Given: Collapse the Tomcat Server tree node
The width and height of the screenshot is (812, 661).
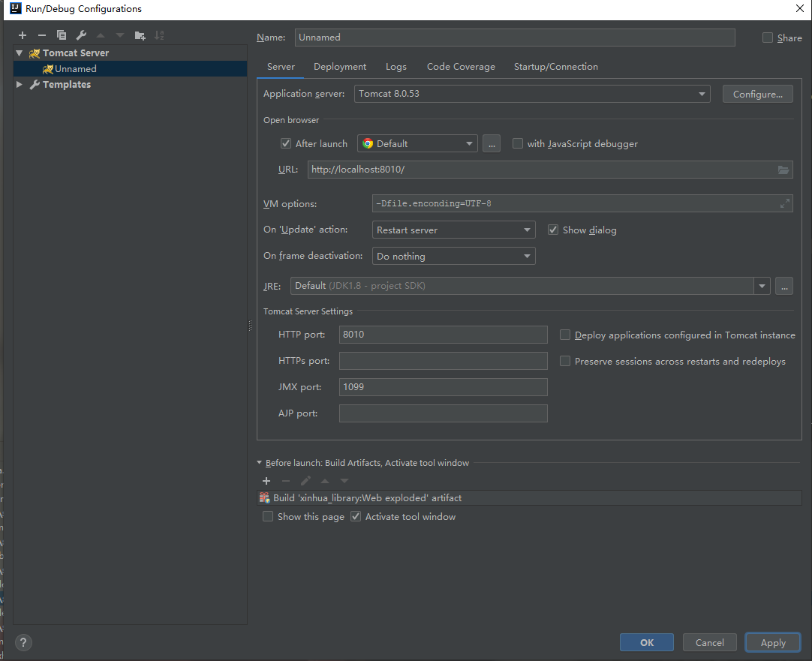Looking at the screenshot, I should click(x=20, y=53).
